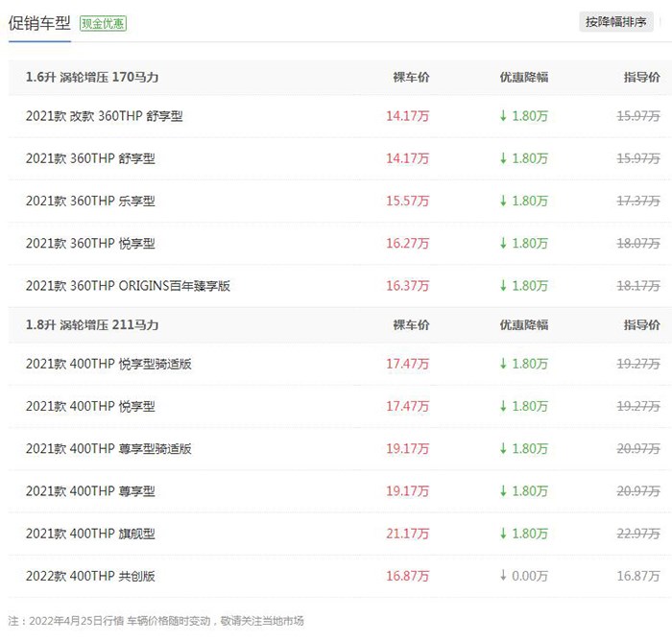
Task: Open 2021款 400THP 悦享型骑适版 link
Action: (x=108, y=364)
